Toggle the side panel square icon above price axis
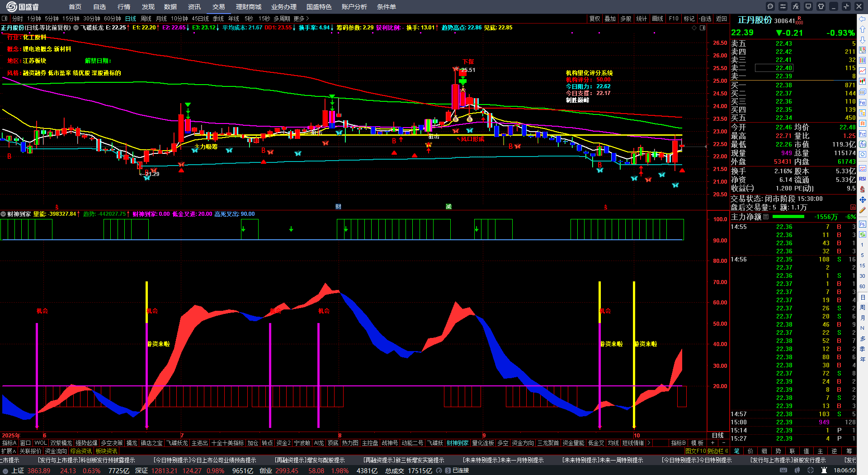This screenshot has width=868, height=475. pos(703,28)
